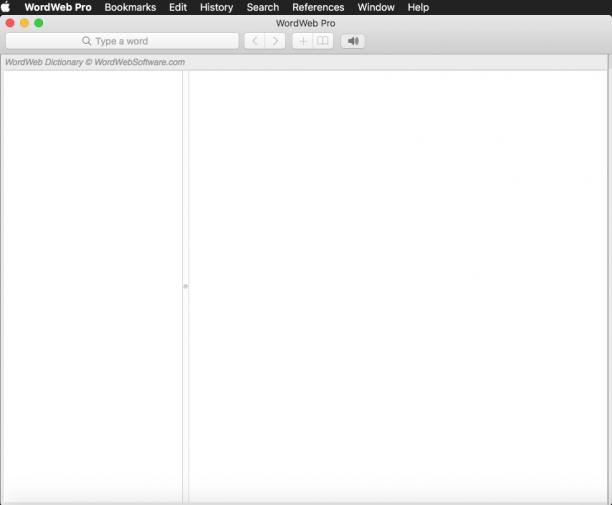Viewport: 612px width, 505px height.
Task: Open the References menu
Action: point(318,7)
